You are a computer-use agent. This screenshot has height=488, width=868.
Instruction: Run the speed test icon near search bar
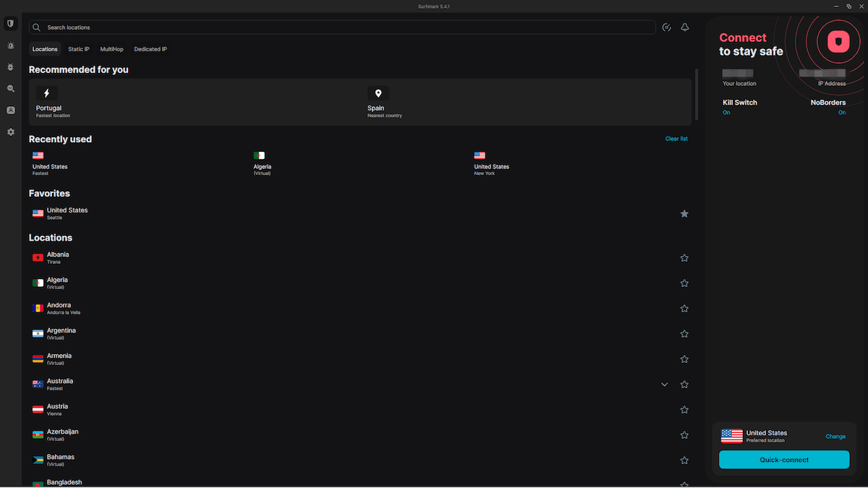click(x=666, y=27)
